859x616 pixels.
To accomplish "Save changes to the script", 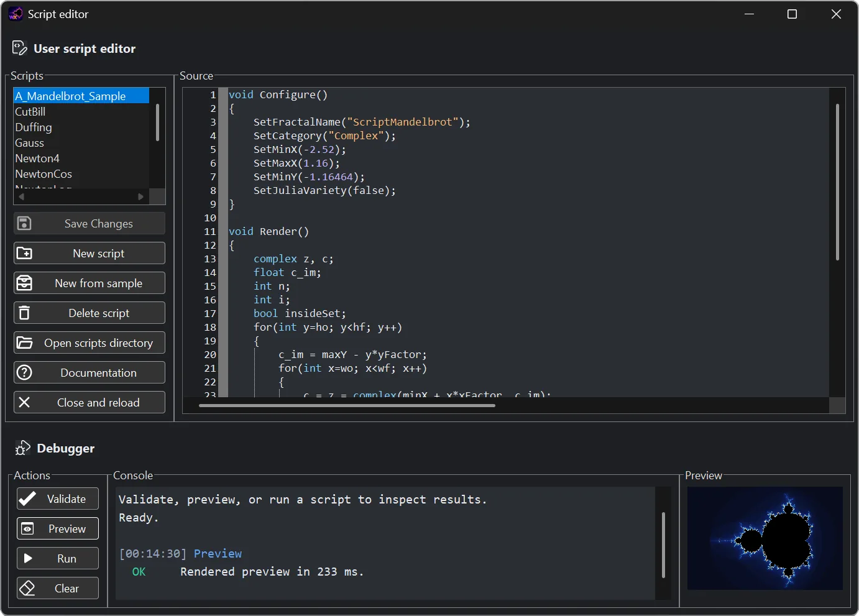I will tap(90, 223).
